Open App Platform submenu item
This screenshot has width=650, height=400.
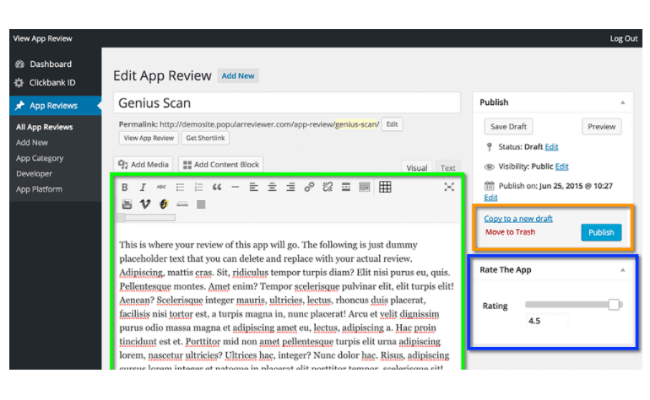tap(39, 189)
